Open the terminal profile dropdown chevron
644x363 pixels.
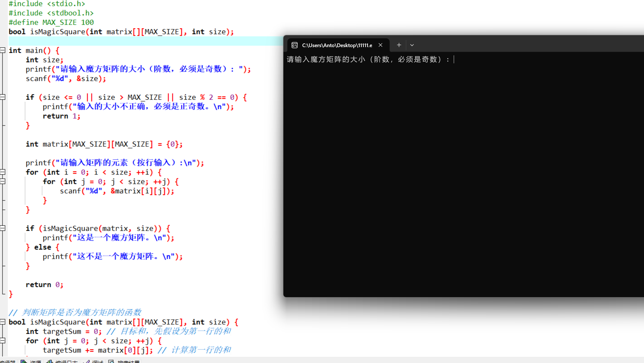[x=412, y=45]
